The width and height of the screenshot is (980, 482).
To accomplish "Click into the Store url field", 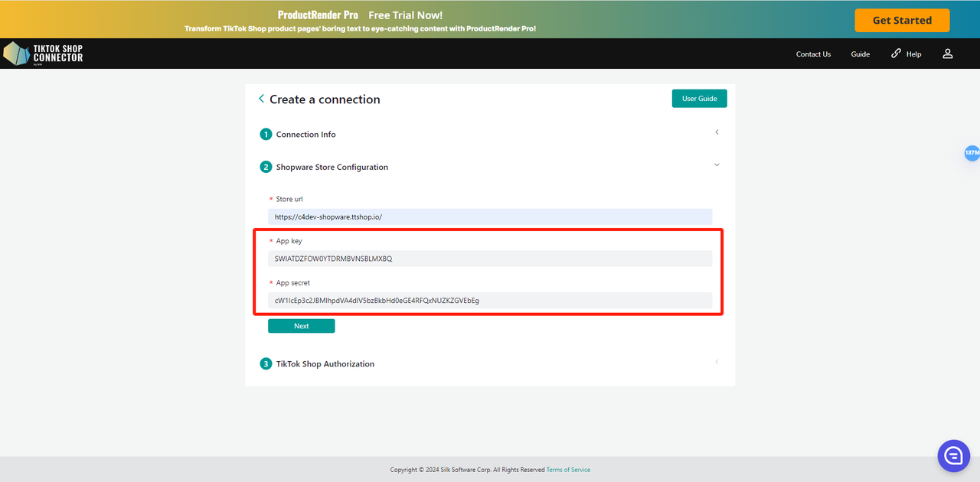I will 489,217.
